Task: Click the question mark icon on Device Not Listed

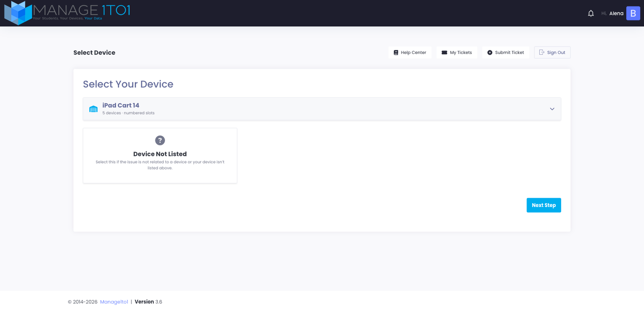Action: [160, 140]
